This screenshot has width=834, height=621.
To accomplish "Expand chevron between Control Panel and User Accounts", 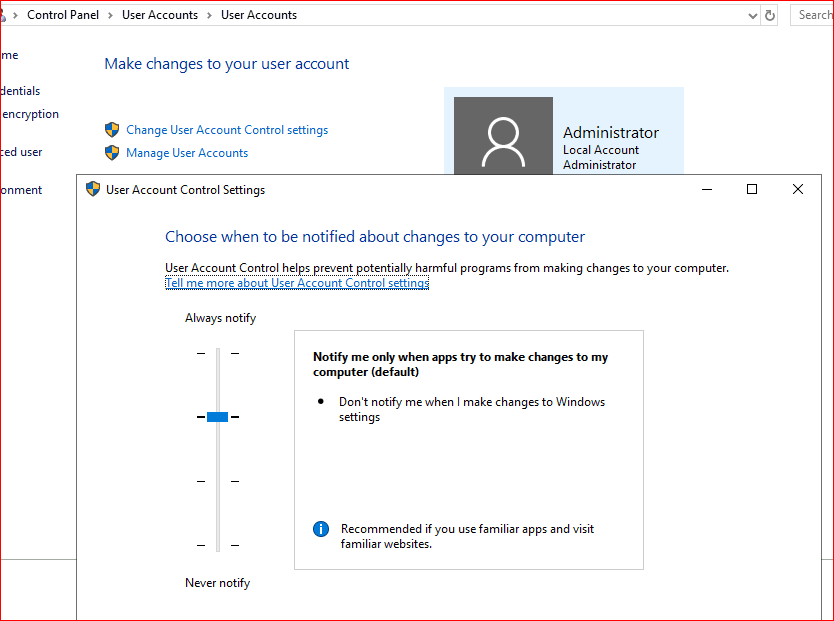I will pyautogui.click(x=111, y=15).
